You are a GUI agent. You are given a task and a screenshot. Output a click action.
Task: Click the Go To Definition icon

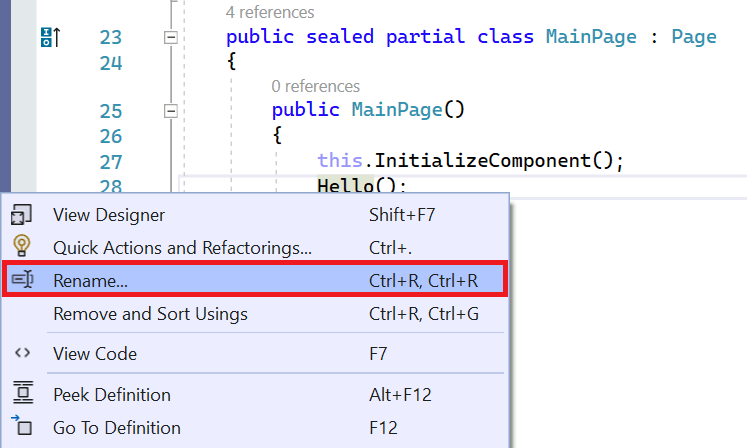point(22,426)
